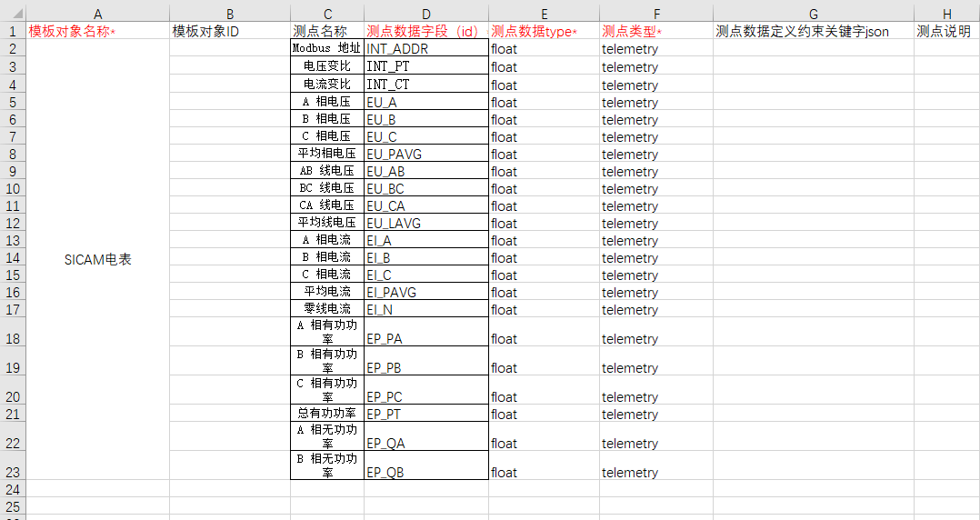Click the 测点数据定义约束关键字json header cell
The width and height of the screenshot is (980, 520).
(x=813, y=32)
